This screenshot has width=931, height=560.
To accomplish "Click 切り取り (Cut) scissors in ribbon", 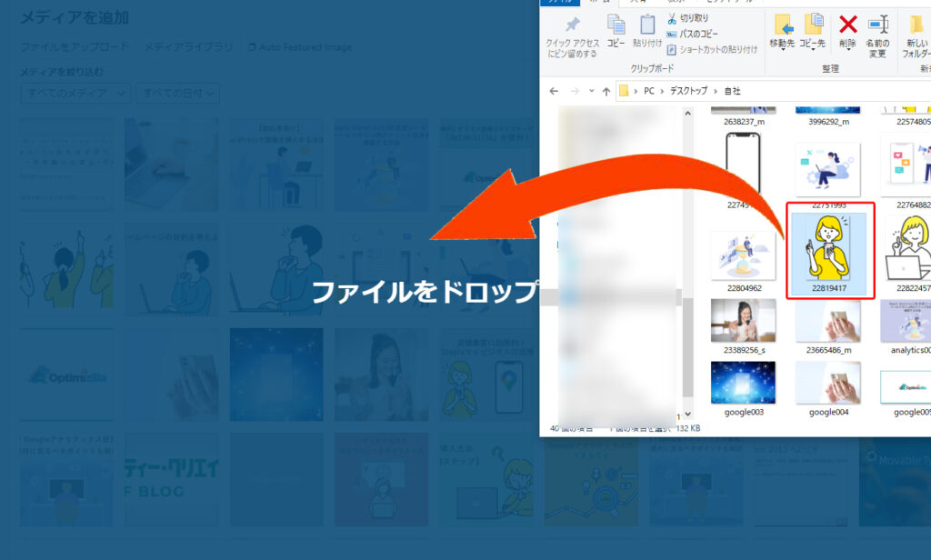I will 687,18.
